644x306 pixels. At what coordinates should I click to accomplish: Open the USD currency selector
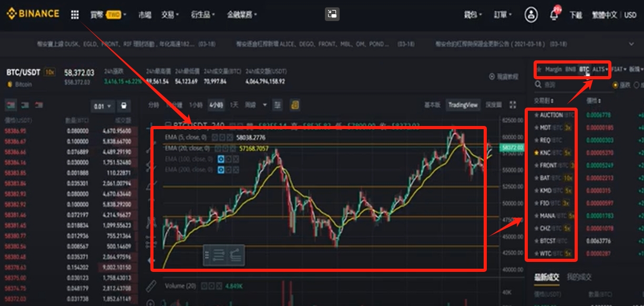click(x=630, y=15)
